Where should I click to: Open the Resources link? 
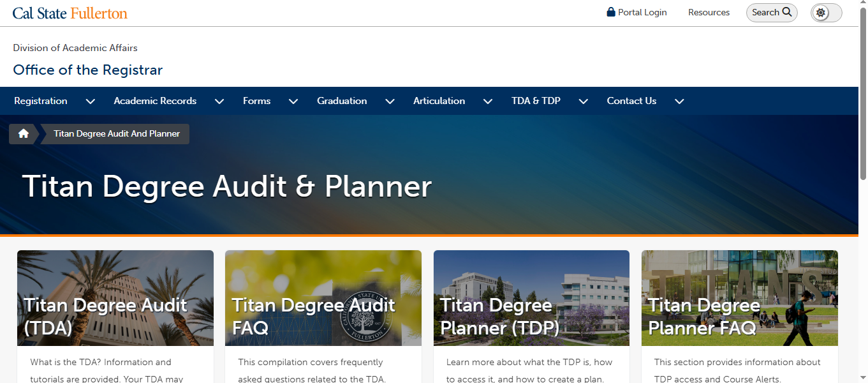(x=709, y=12)
